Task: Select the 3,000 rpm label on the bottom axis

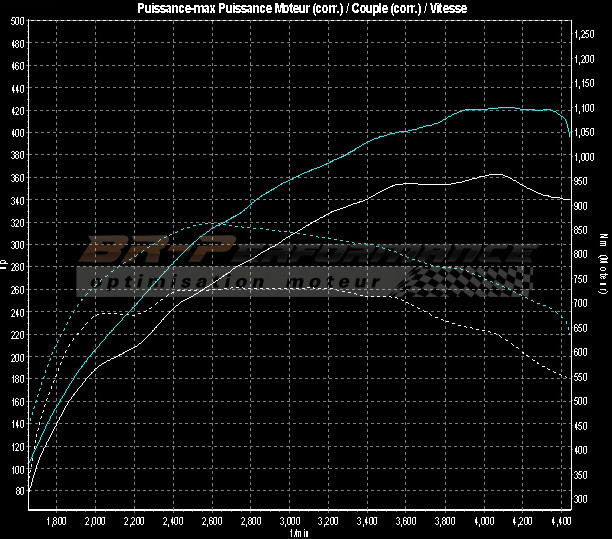Action: 289,521
